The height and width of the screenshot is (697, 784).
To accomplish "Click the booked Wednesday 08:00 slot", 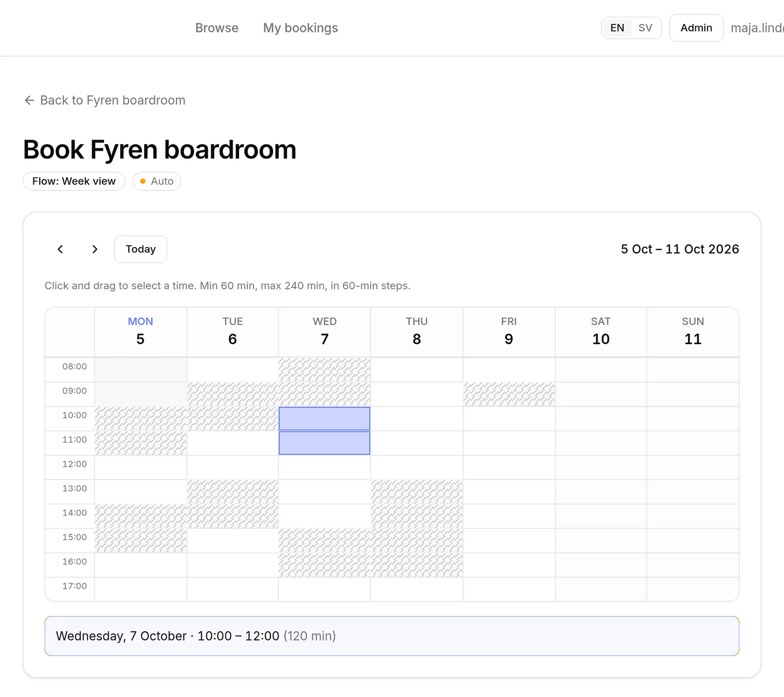I will (324, 370).
